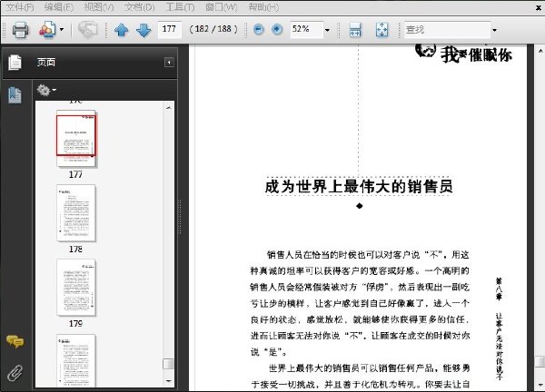
Task: Click the heading 成为世界上最伟大的销售员
Action: pos(359,187)
